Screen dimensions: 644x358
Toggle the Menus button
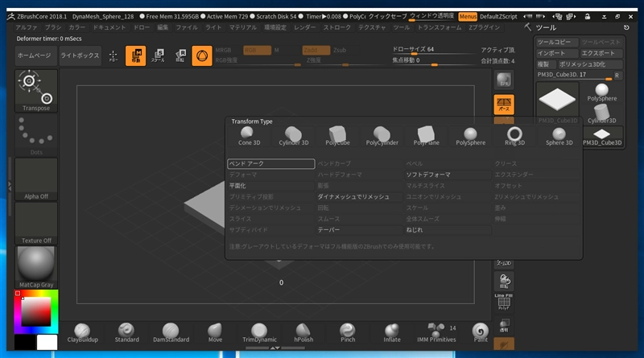[468, 16]
